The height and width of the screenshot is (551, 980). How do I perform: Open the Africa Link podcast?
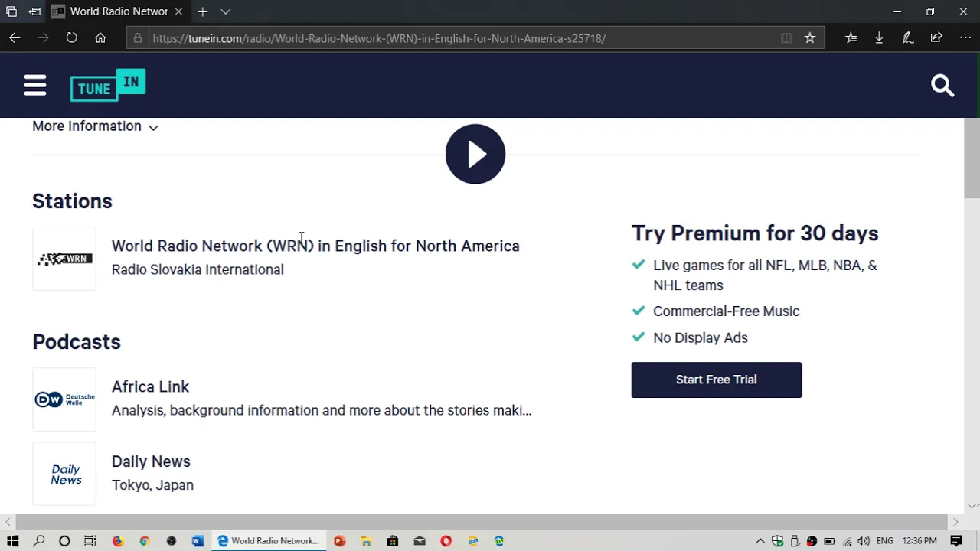click(150, 386)
